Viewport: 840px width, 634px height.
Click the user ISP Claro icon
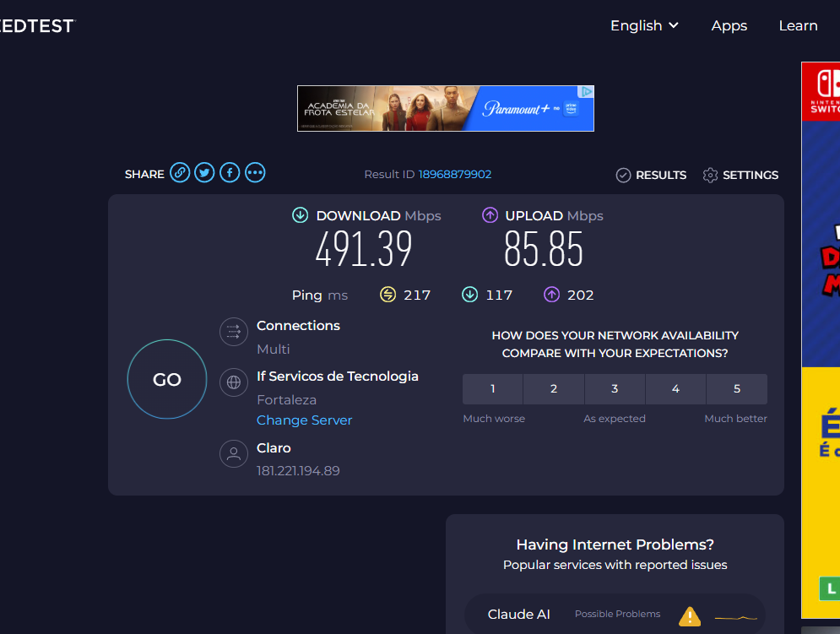(x=233, y=454)
